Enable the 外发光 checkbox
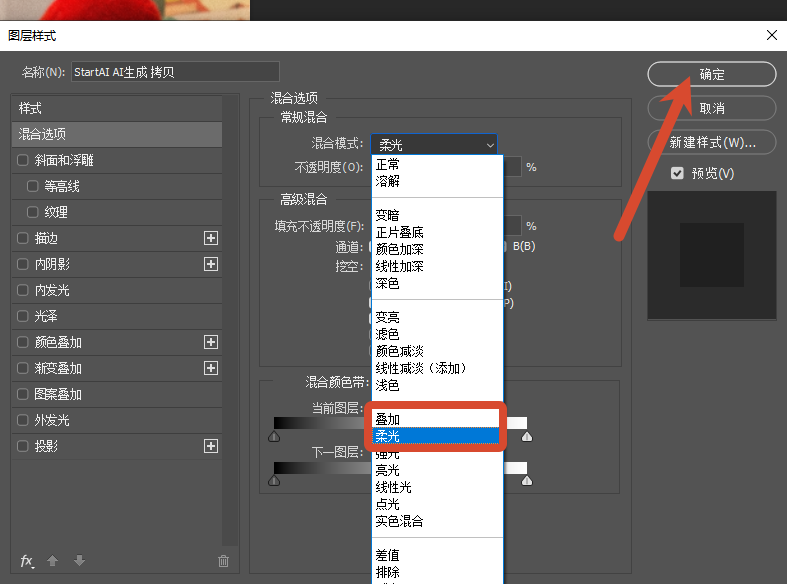This screenshot has width=787, height=584. (23, 420)
